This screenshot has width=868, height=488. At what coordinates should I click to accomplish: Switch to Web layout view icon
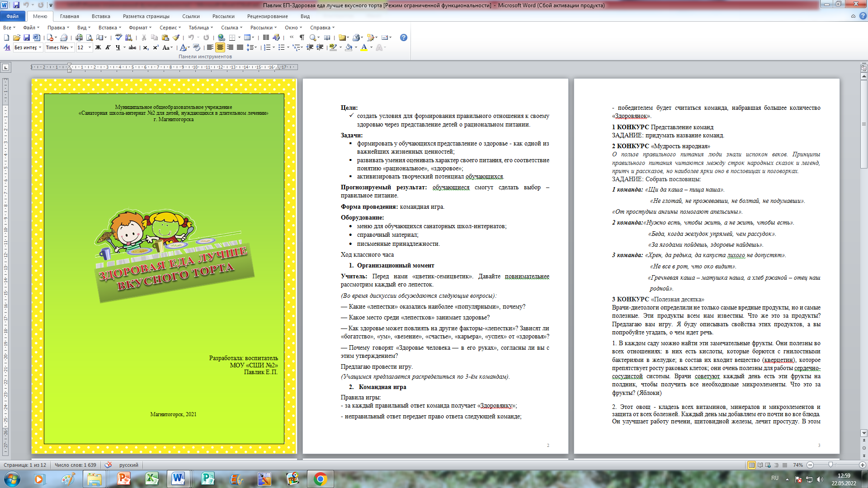[x=769, y=465]
